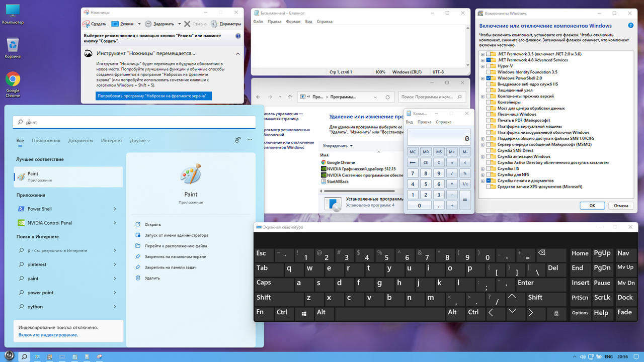The width and height of the screenshot is (644, 362).
Task: Click the context menu key on the on-screen keyboard
Action: 556,313
